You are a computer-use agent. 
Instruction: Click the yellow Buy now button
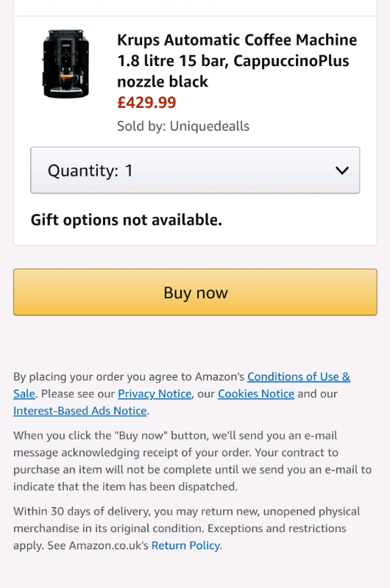click(195, 292)
